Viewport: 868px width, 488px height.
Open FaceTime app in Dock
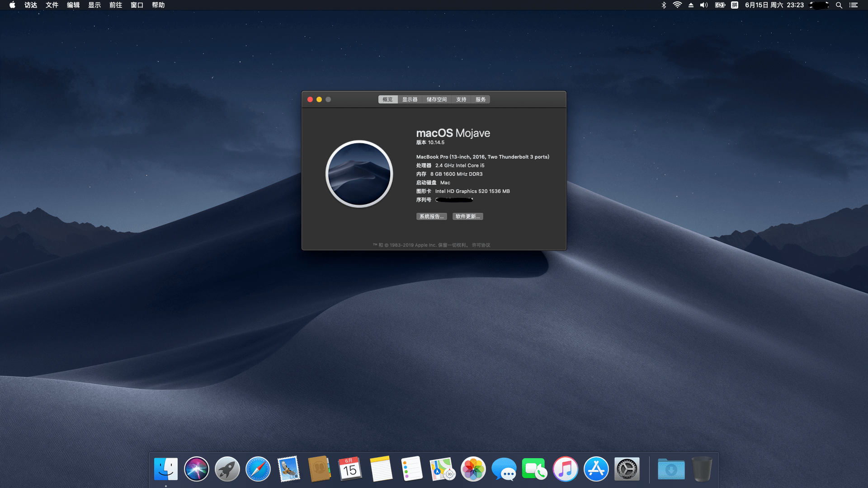pyautogui.click(x=535, y=469)
